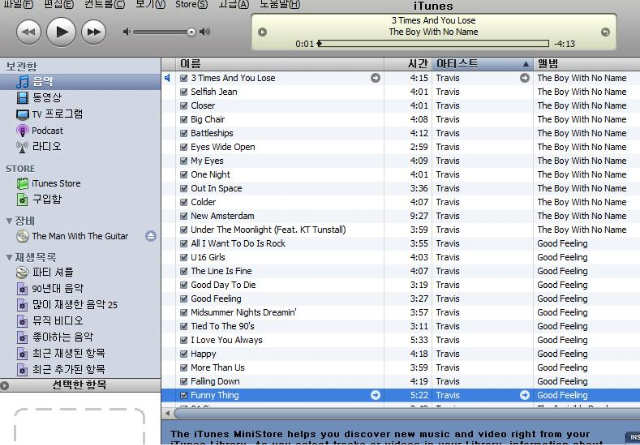Open the 컨트롤(C) menu
This screenshot has width=640, height=445.
pyautogui.click(x=104, y=4)
